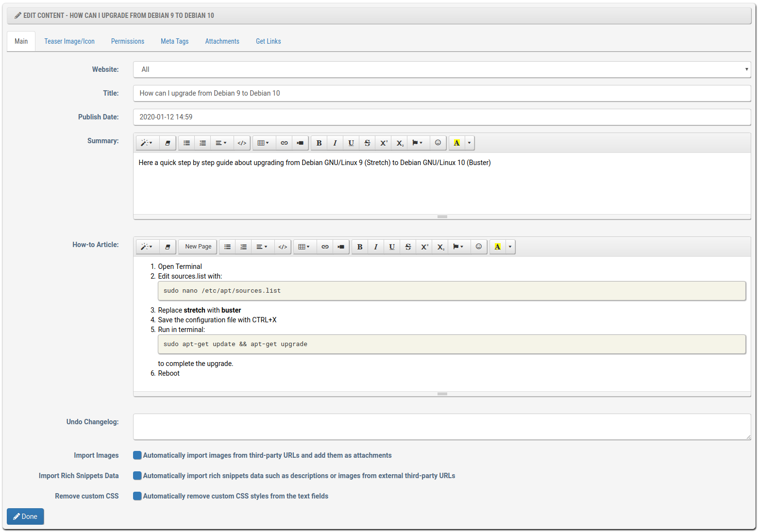Apply superscript in How-to Article editor

pyautogui.click(x=424, y=247)
